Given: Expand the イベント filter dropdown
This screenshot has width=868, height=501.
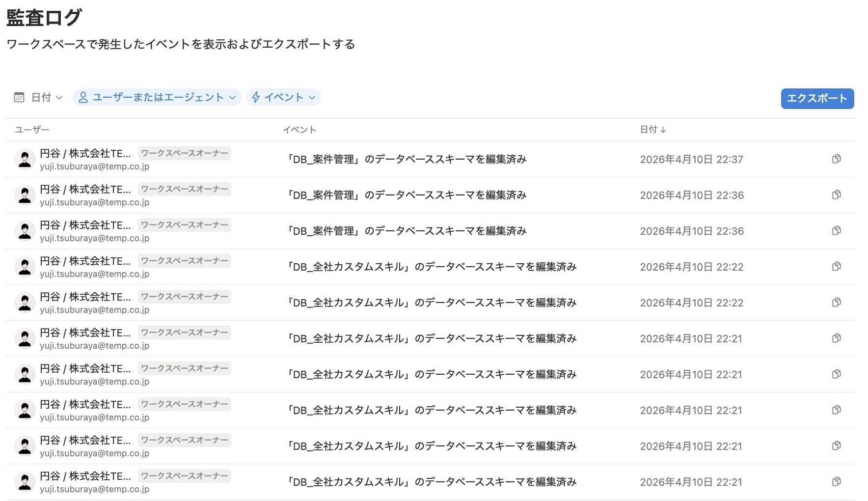Looking at the screenshot, I should tap(283, 97).
